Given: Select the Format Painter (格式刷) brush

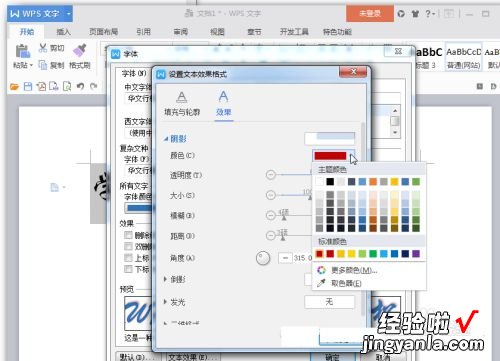Looking at the screenshot, I should click(x=79, y=50).
